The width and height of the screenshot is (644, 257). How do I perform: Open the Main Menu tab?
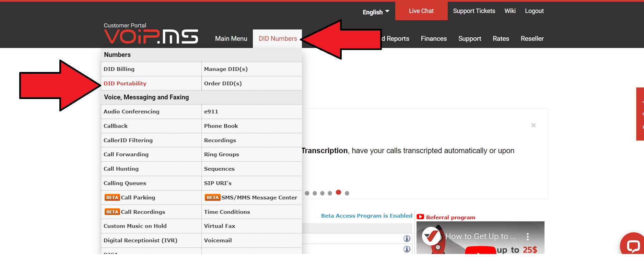coord(231,39)
